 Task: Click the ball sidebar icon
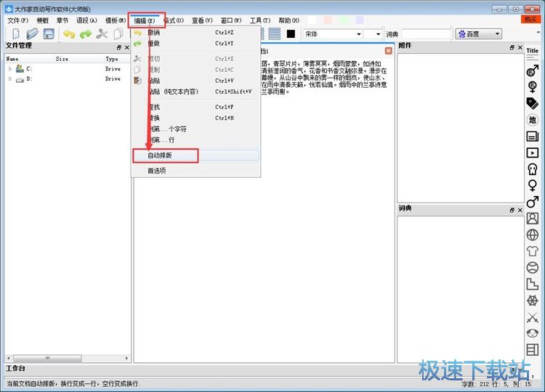click(532, 267)
